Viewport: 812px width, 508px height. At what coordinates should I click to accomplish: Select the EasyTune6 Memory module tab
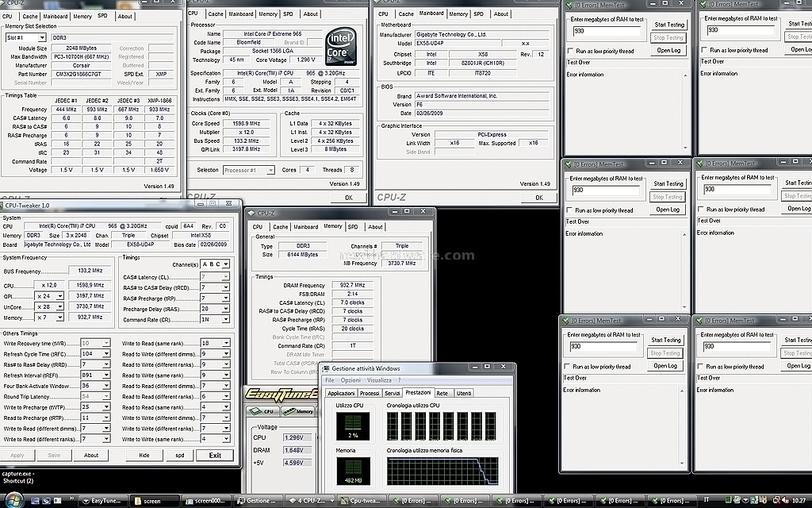(298, 411)
